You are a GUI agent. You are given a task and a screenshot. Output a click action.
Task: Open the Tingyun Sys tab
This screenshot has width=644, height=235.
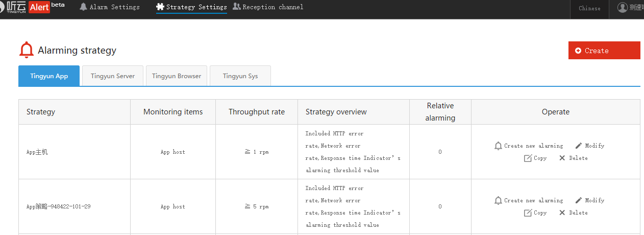[x=240, y=76]
